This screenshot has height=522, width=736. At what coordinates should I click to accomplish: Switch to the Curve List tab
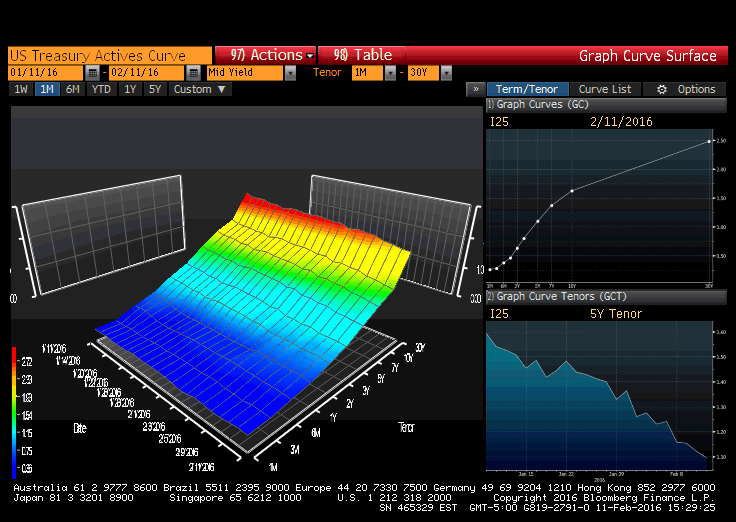[605, 89]
